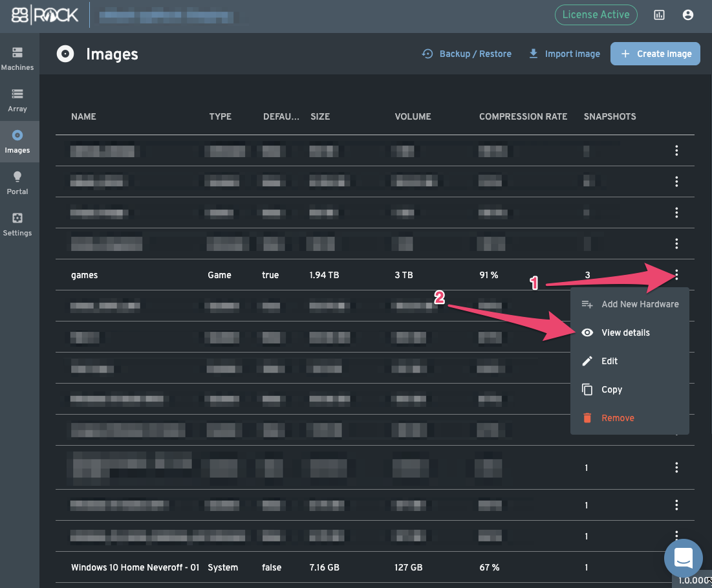Screen dimensions: 712x588
Task: Click Import image
Action: 565,54
